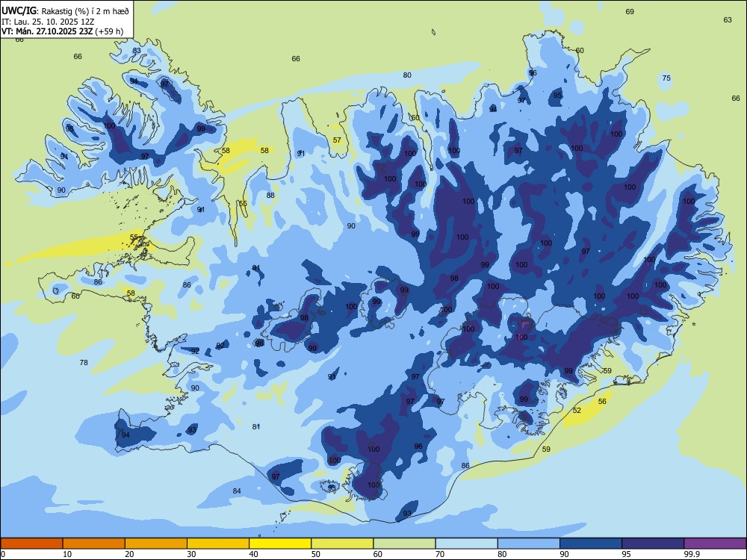The height and width of the screenshot is (560, 747).
Task: Click the '99.9' legend scale label
Action: 691,554
